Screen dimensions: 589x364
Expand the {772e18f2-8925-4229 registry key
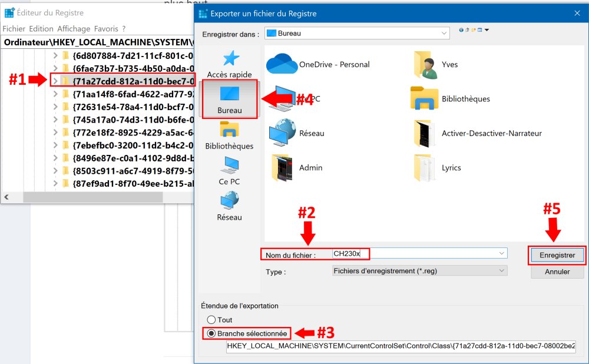click(55, 132)
